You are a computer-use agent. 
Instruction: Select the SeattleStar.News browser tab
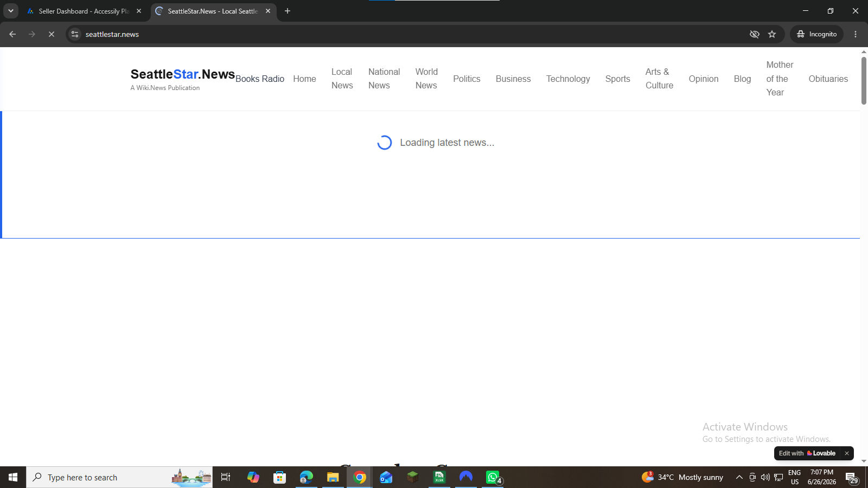213,11
